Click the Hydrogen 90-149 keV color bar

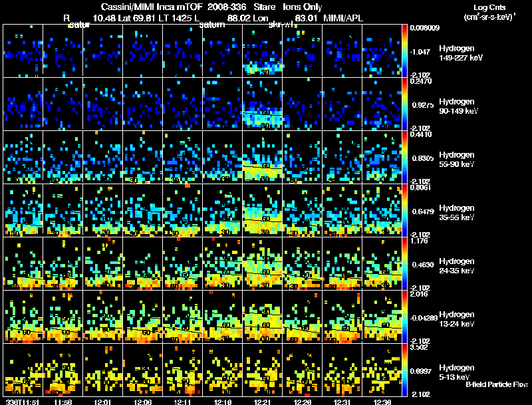pyautogui.click(x=404, y=104)
